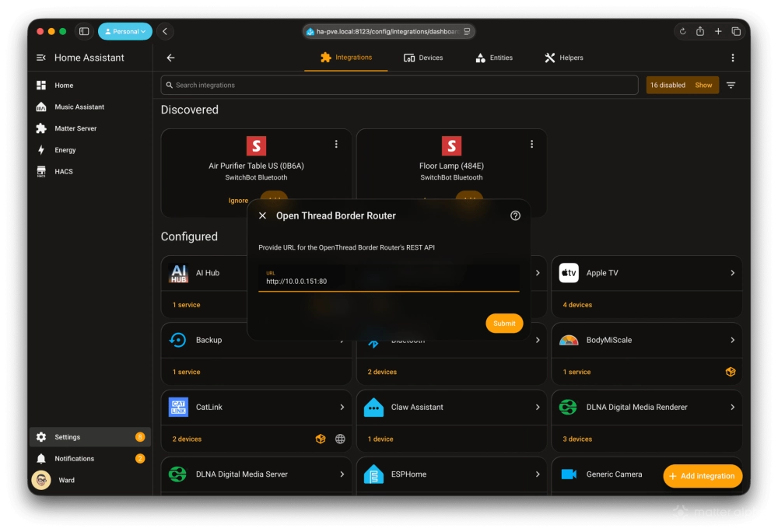Image resolution: width=778 pixels, height=532 pixels.
Task: Expand the Claw Assistant chevron
Action: pyautogui.click(x=538, y=407)
